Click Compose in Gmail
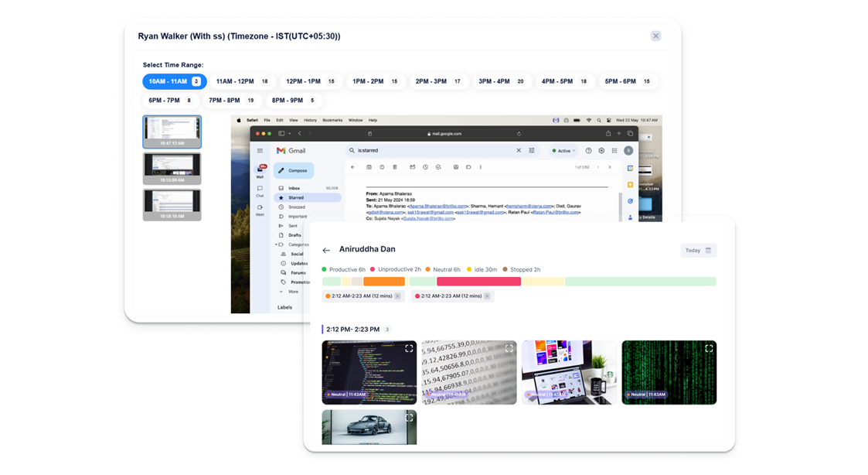 [294, 171]
